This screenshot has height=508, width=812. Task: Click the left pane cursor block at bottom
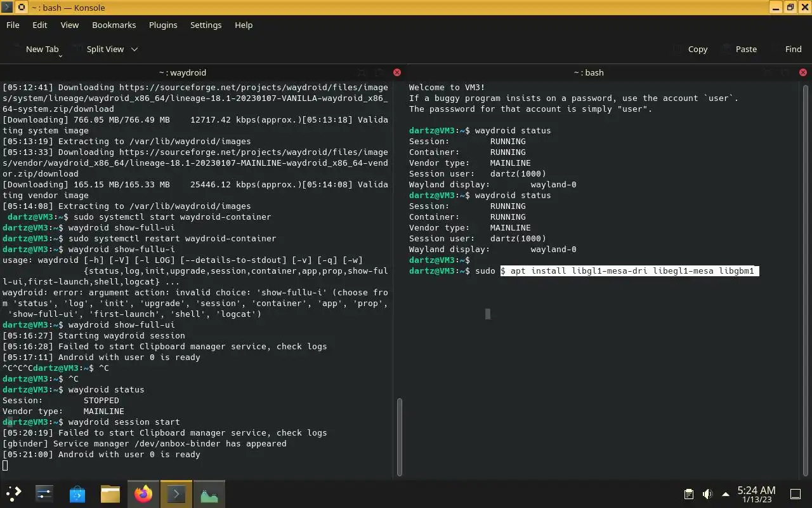pyautogui.click(x=5, y=465)
